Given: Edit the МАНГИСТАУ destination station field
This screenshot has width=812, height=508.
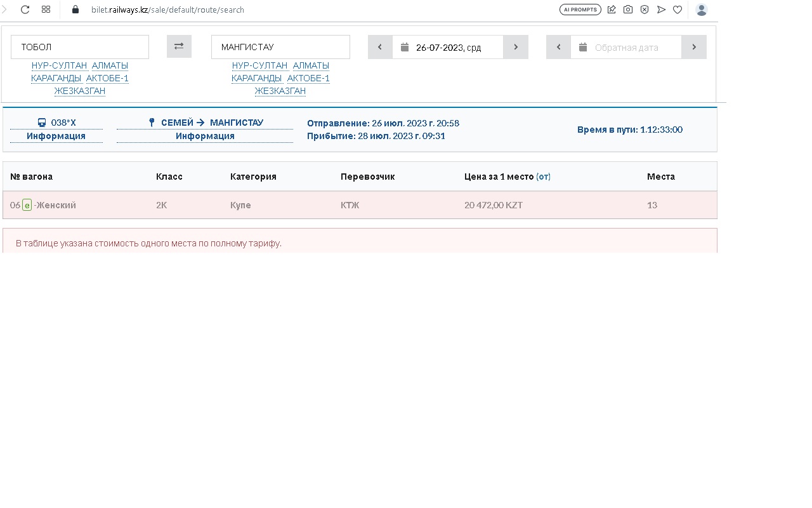Looking at the screenshot, I should (x=280, y=47).
